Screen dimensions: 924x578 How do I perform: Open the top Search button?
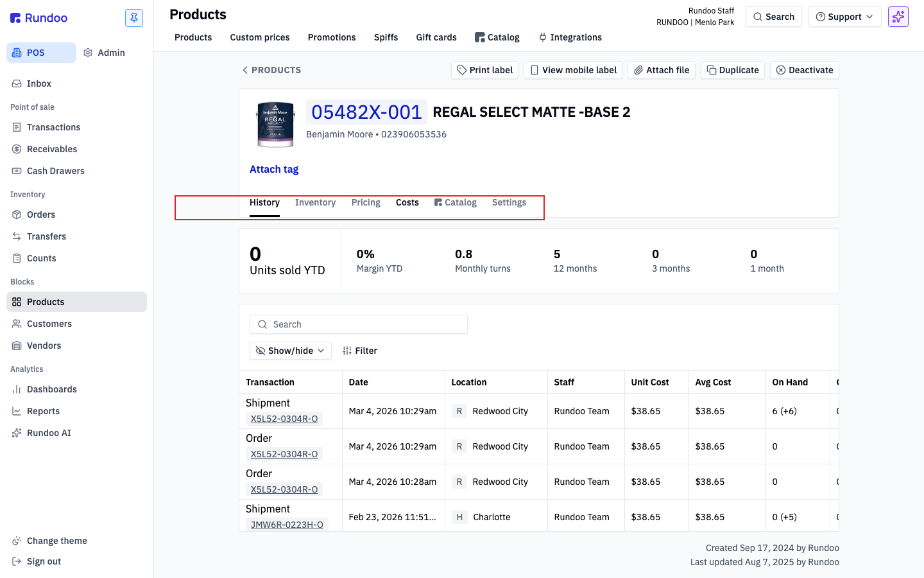tap(774, 17)
